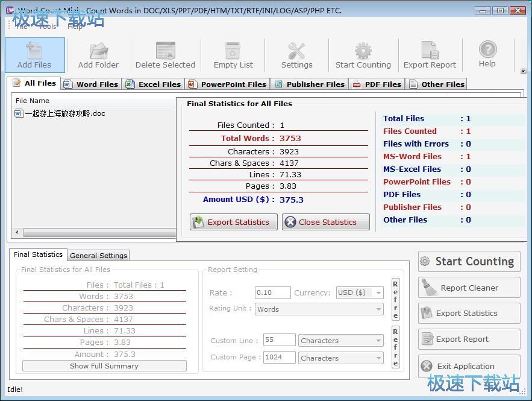Click the "MS-Excel Files : 0" row
The height and width of the screenshot is (401, 532).
click(x=427, y=169)
